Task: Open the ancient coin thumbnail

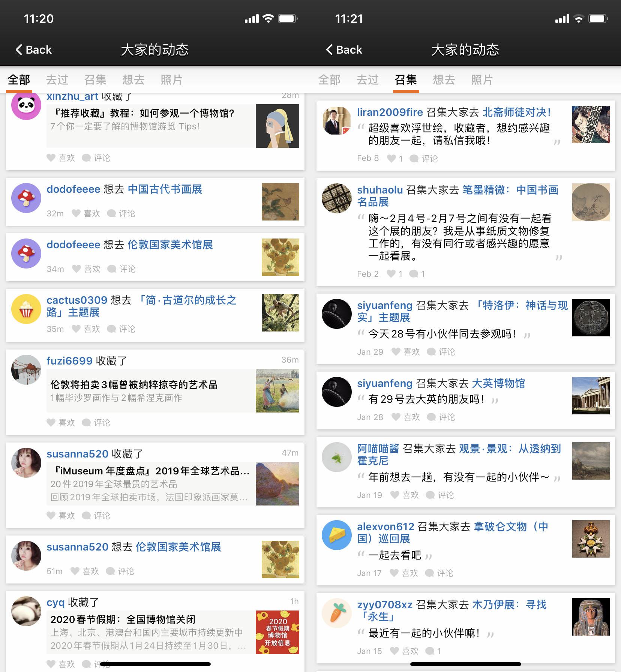Action: (x=591, y=318)
